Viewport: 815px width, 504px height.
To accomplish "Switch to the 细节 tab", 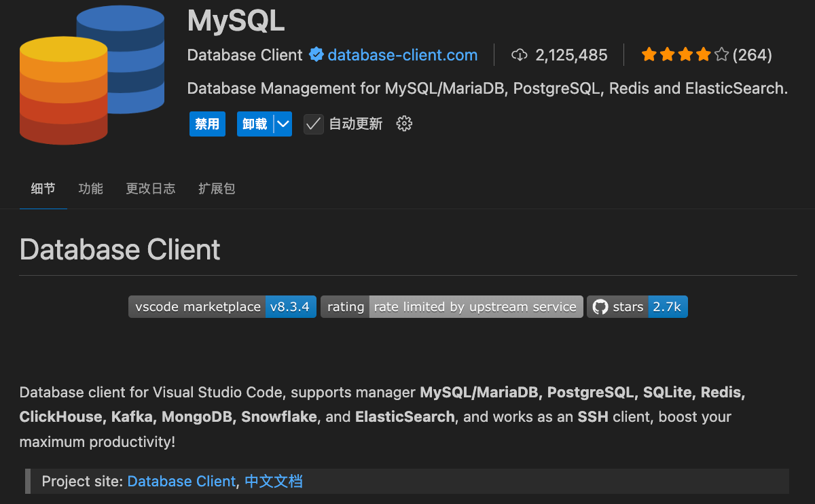I will [43, 189].
